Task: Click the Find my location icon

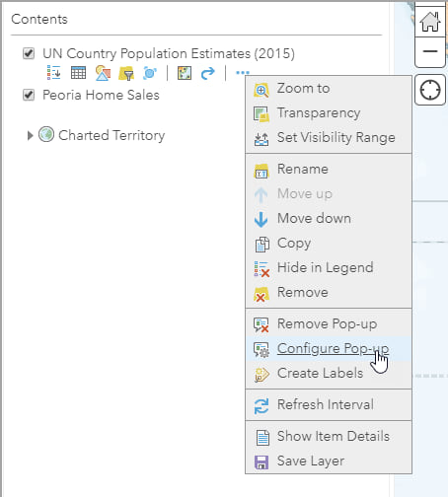Action: point(430,90)
